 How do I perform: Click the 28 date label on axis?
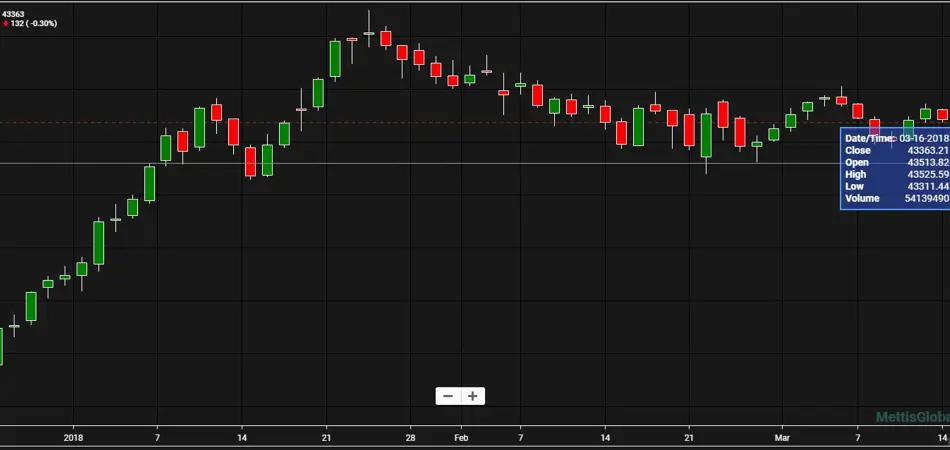(410, 437)
